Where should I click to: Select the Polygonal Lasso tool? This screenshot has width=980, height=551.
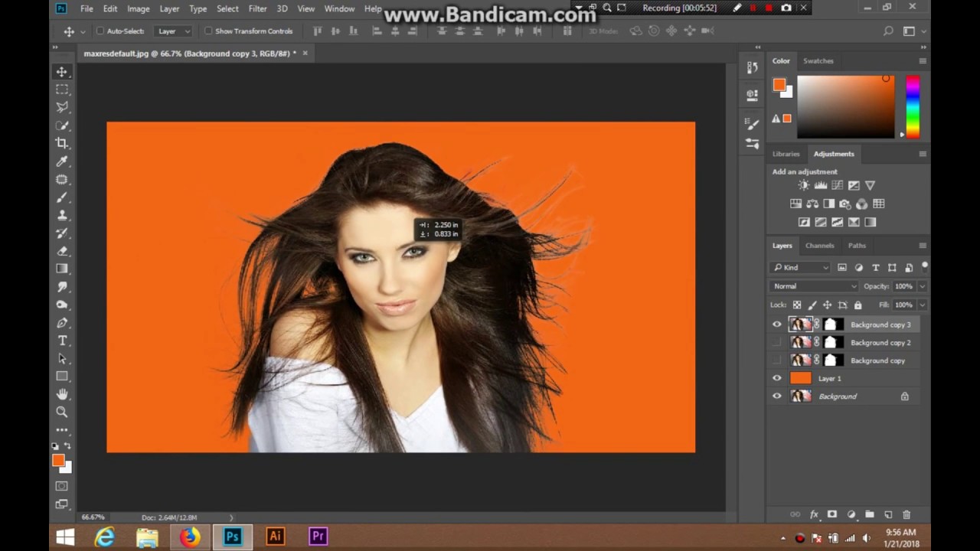62,107
